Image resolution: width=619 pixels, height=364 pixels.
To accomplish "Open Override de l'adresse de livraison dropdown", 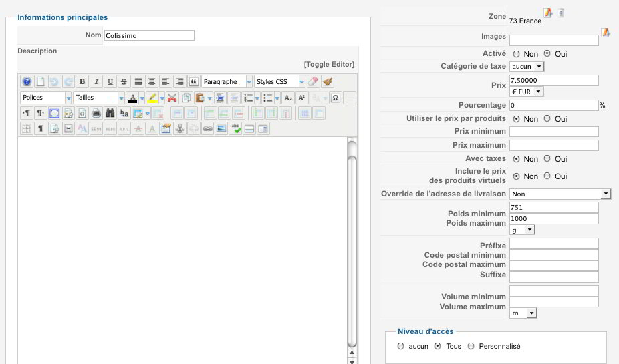I will coord(560,194).
